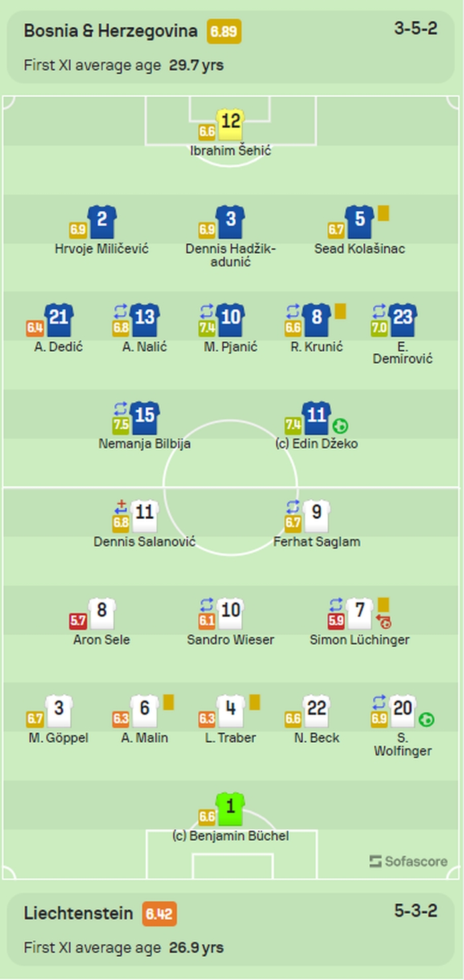Click the substitution icon beside Ferhat Saglam
Viewport: 464px width, 980px height.
[293, 506]
